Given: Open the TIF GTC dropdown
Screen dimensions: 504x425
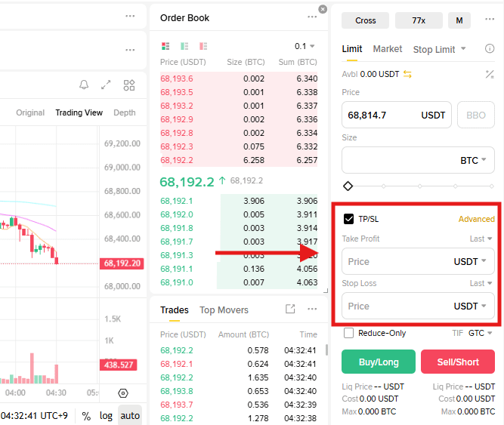Looking at the screenshot, I should pyautogui.click(x=480, y=333).
